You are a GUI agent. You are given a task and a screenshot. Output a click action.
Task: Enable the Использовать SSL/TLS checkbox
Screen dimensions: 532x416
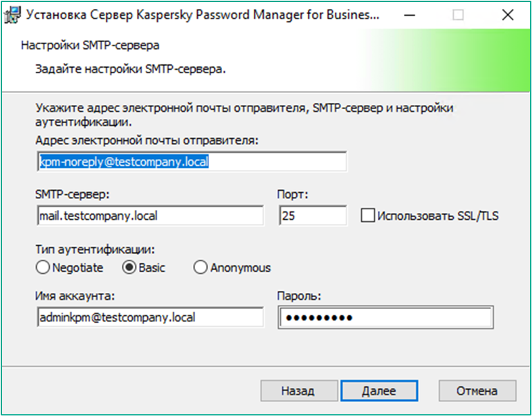point(367,216)
